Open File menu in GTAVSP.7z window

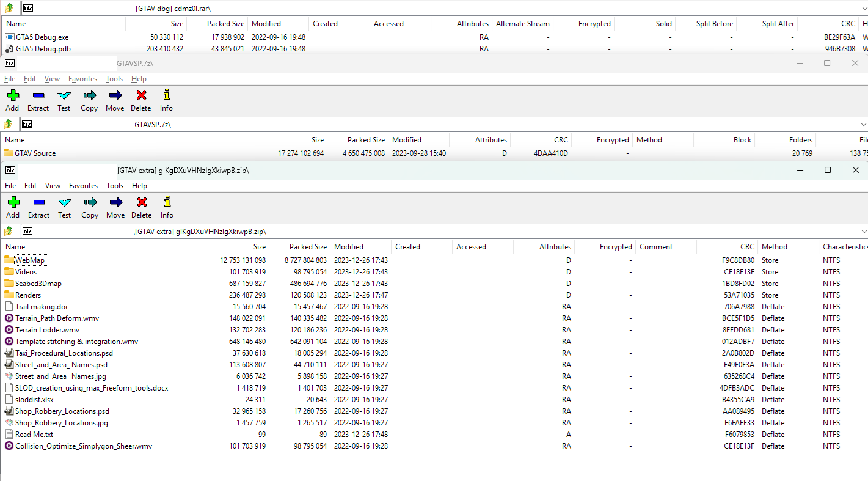click(10, 79)
